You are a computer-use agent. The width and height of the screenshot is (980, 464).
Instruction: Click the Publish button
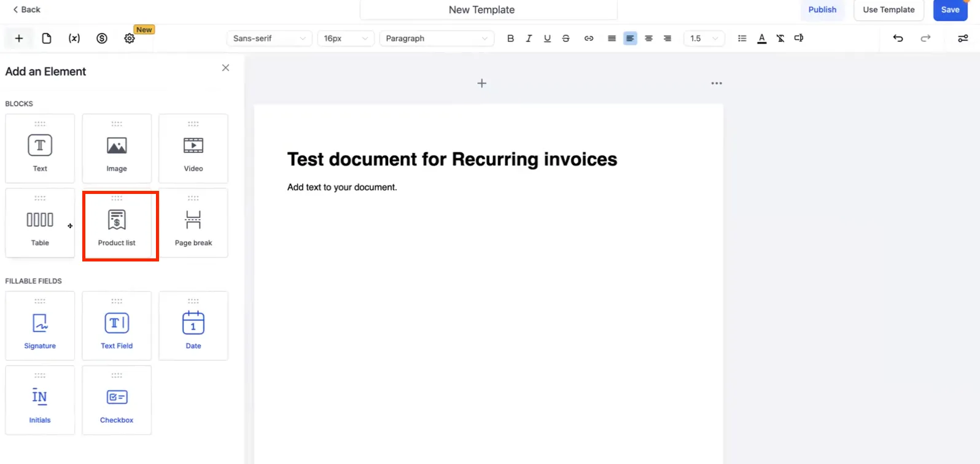(822, 10)
